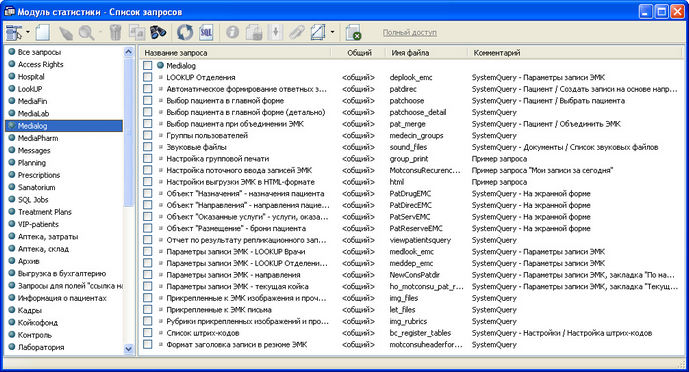Click the trash can delete icon
Image resolution: width=689 pixels, height=372 pixels.
115,33
